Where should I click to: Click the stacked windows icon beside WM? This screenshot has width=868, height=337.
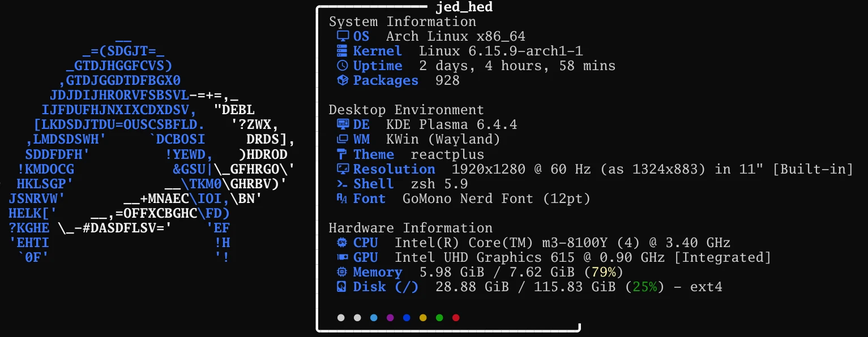tap(342, 139)
